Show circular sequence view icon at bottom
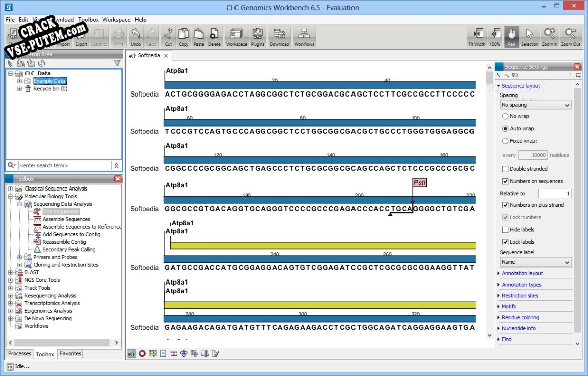Image resolution: width=588 pixels, height=376 pixels. click(x=142, y=353)
